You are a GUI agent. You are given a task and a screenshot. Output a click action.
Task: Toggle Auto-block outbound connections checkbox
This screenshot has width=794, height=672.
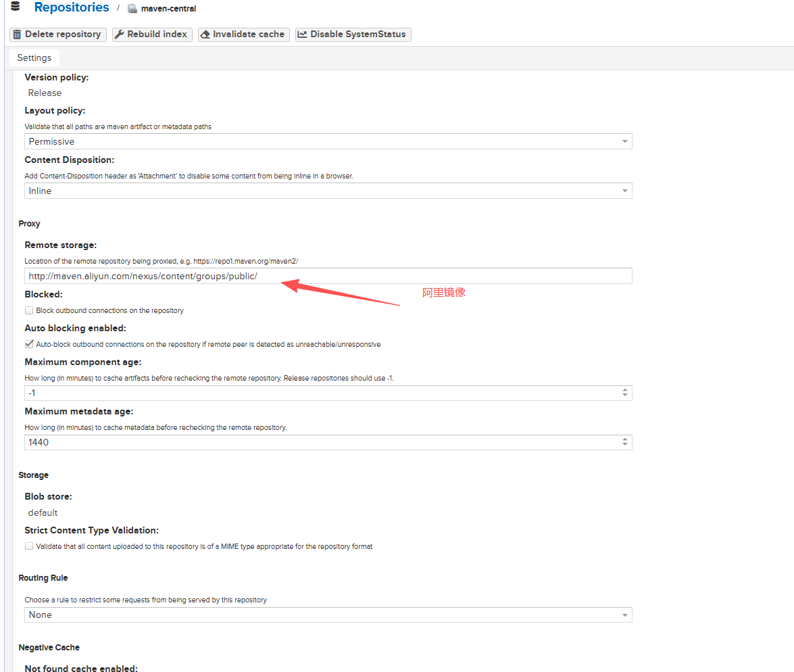tap(29, 344)
